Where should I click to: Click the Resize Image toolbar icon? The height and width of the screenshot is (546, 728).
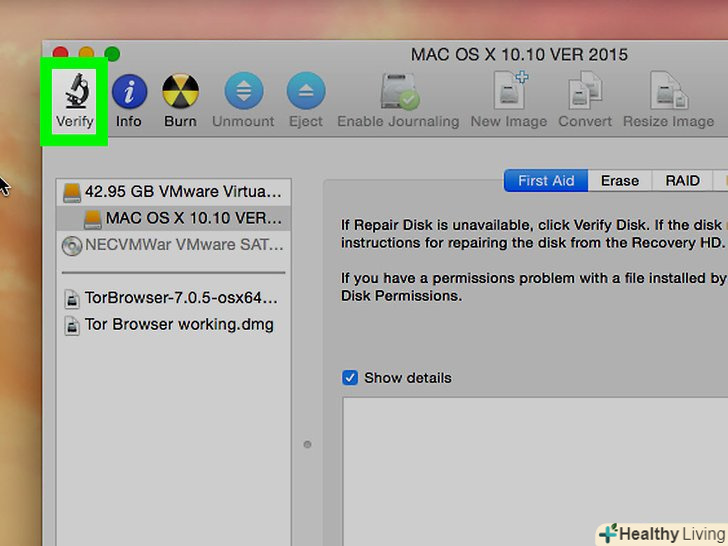(669, 90)
